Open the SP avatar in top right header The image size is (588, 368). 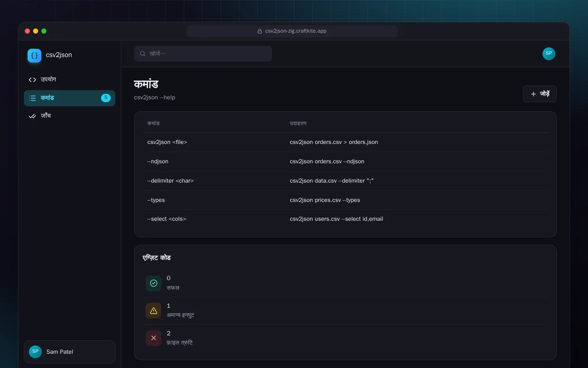click(x=549, y=54)
